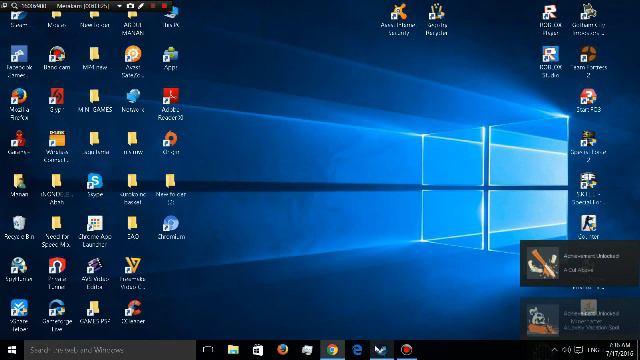Open Task View on the taskbar
The height and width of the screenshot is (360, 640).
point(208,350)
